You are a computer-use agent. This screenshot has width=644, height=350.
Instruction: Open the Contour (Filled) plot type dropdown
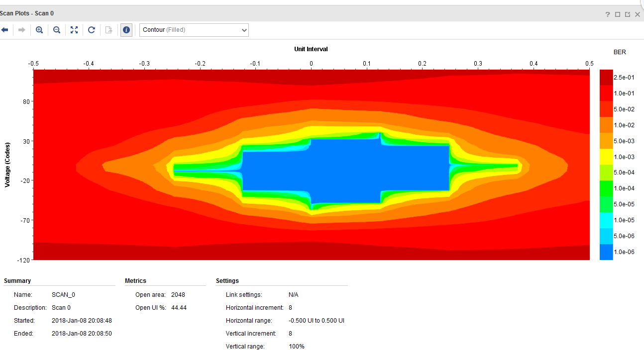[194, 30]
